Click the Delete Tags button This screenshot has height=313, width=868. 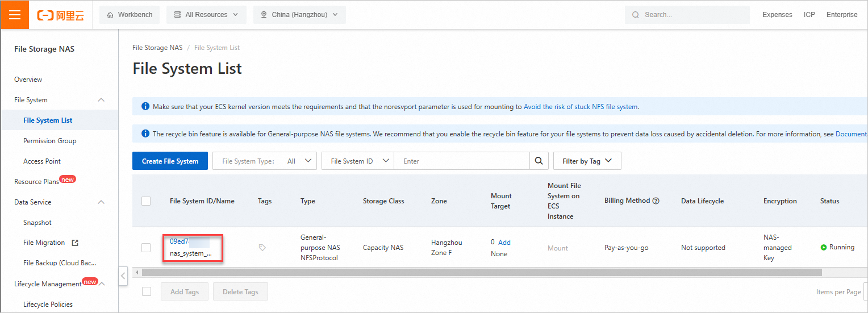click(240, 291)
